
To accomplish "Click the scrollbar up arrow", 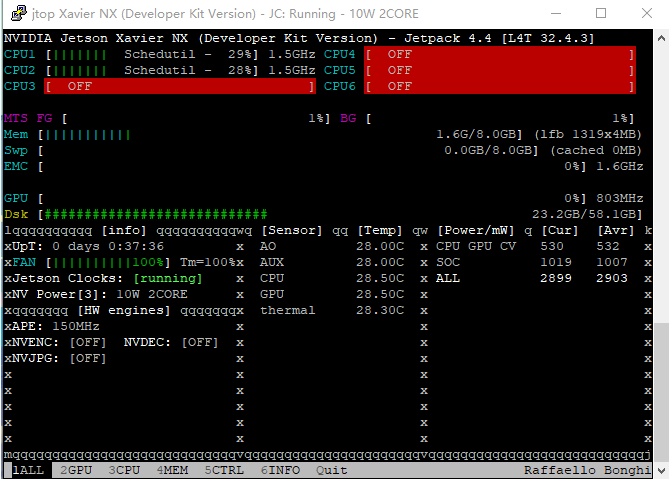I will (x=661, y=38).
